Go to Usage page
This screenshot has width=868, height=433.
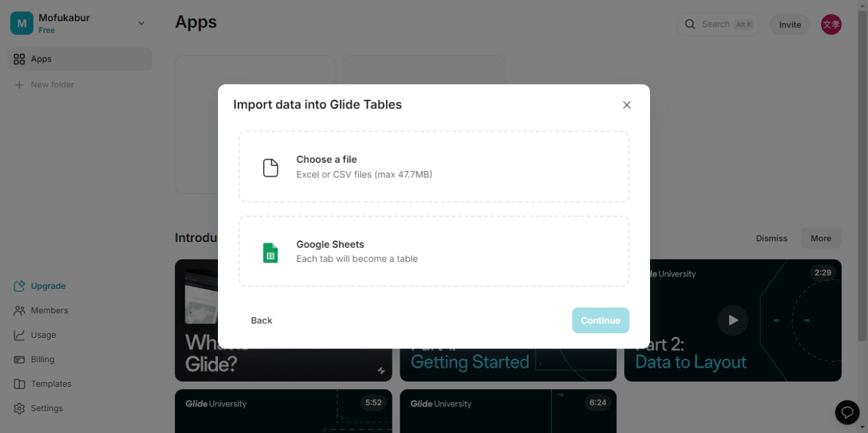pos(44,335)
